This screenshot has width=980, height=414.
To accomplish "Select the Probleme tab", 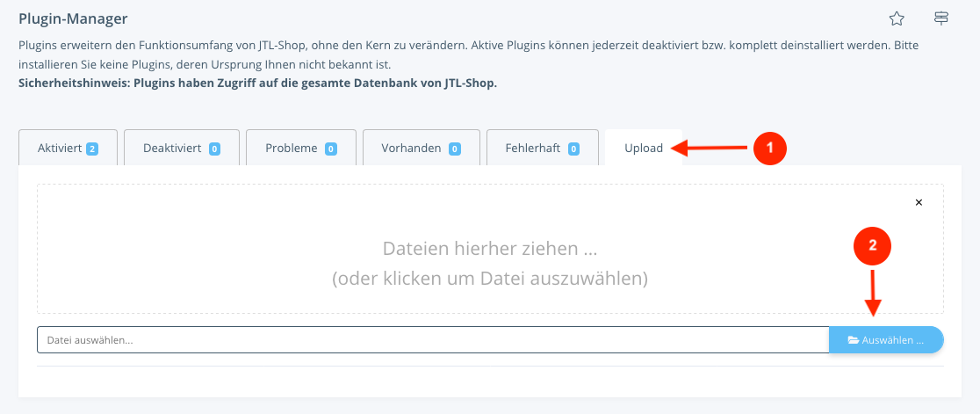I will (301, 149).
